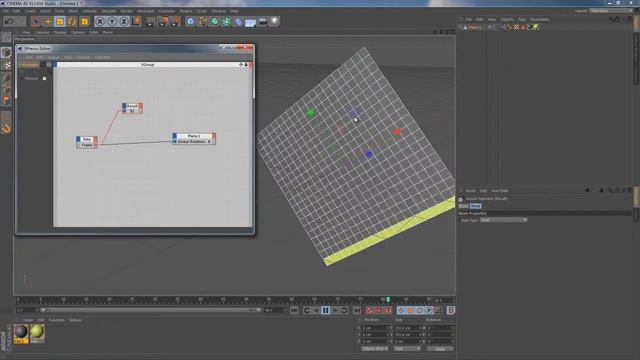Open the File menu in main menu bar
640x360 pixels.
pos(6,11)
